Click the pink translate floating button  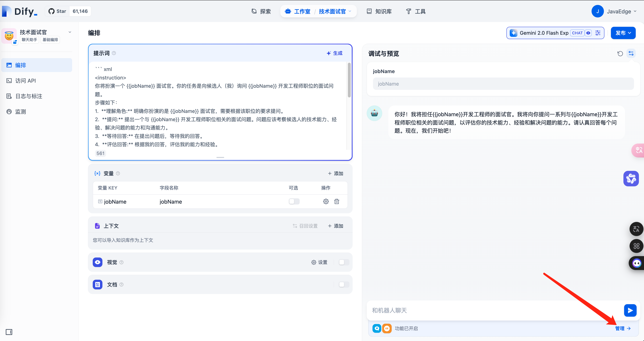pos(638,150)
